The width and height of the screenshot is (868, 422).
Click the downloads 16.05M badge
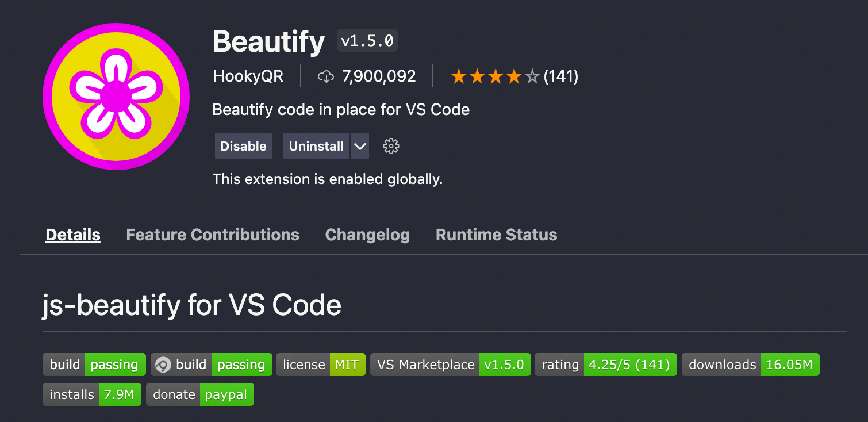751,365
